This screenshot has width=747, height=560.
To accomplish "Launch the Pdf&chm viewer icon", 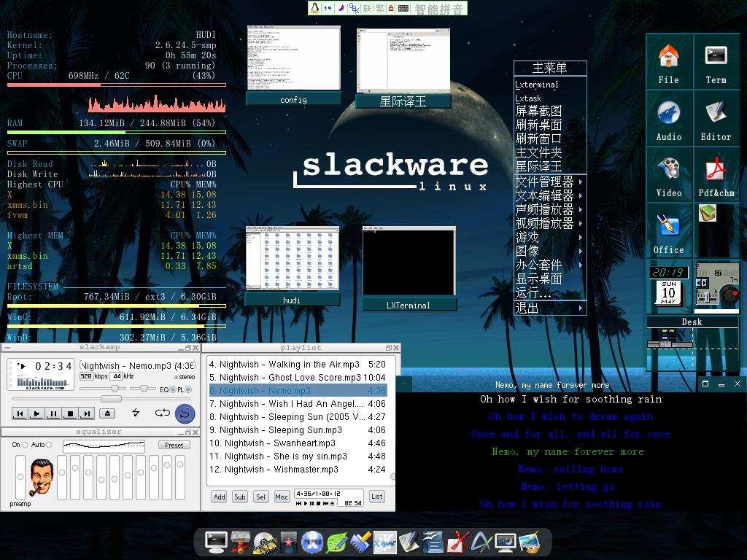I will pos(716,169).
